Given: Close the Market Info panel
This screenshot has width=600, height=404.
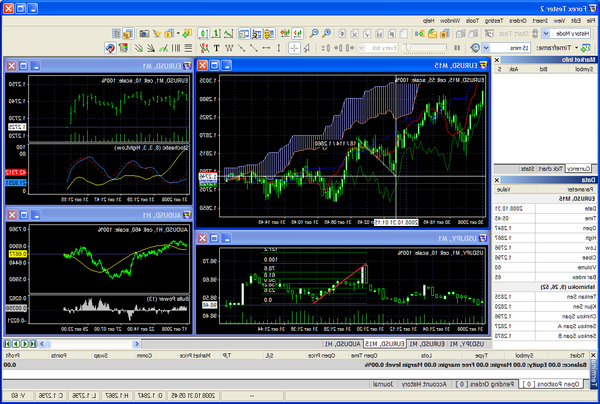Looking at the screenshot, I should click(497, 60).
